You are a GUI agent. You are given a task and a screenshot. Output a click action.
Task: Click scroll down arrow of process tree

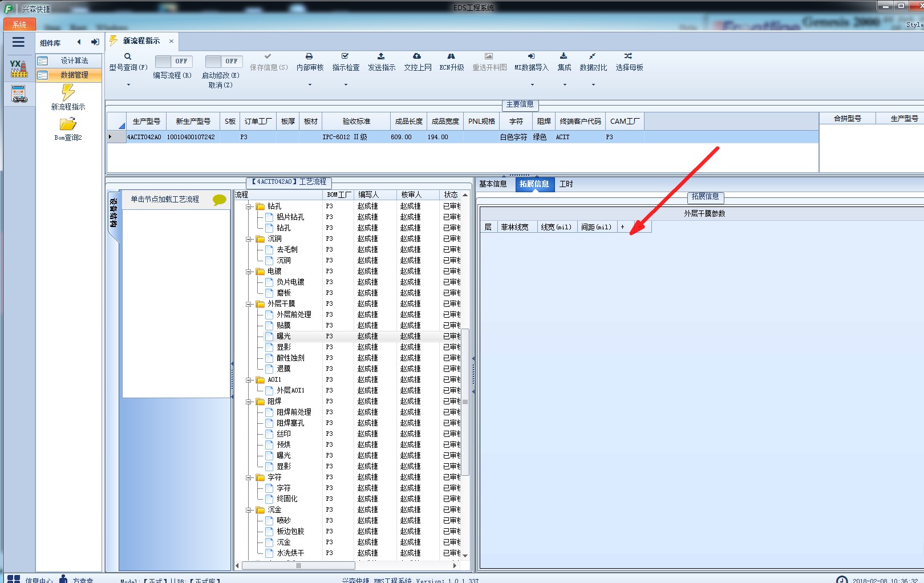(x=465, y=556)
